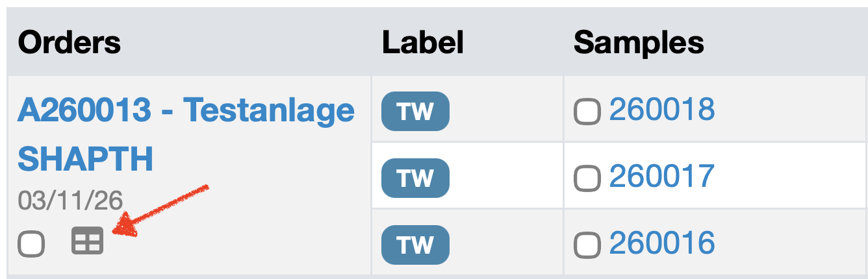Screen dimensions: 868x279
Task: Open sample 260018
Action: click(661, 110)
